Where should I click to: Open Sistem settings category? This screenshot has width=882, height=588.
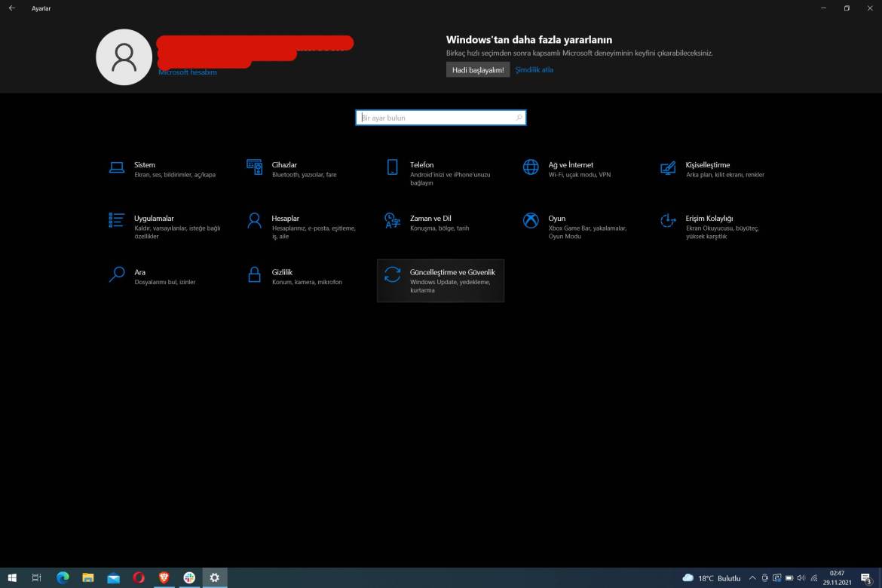click(143, 169)
